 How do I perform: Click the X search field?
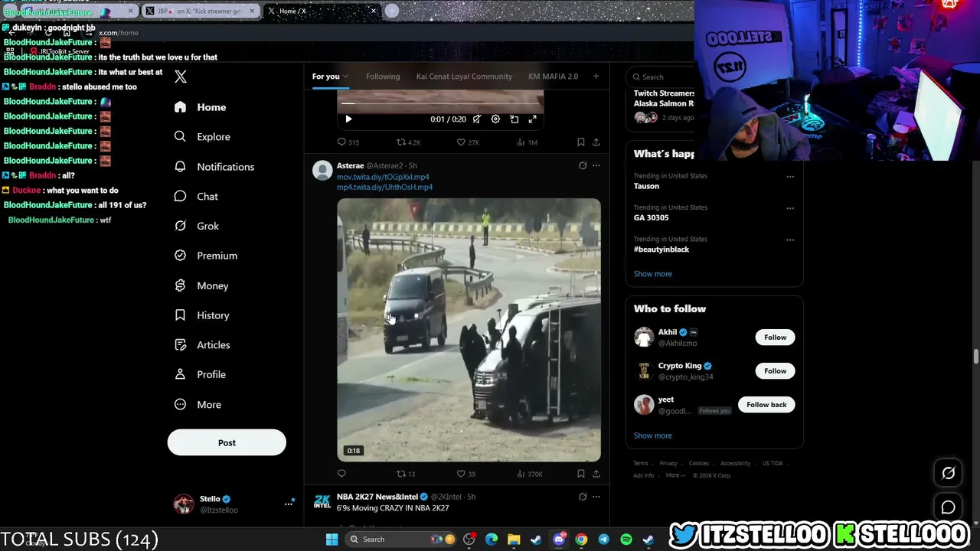click(x=661, y=77)
